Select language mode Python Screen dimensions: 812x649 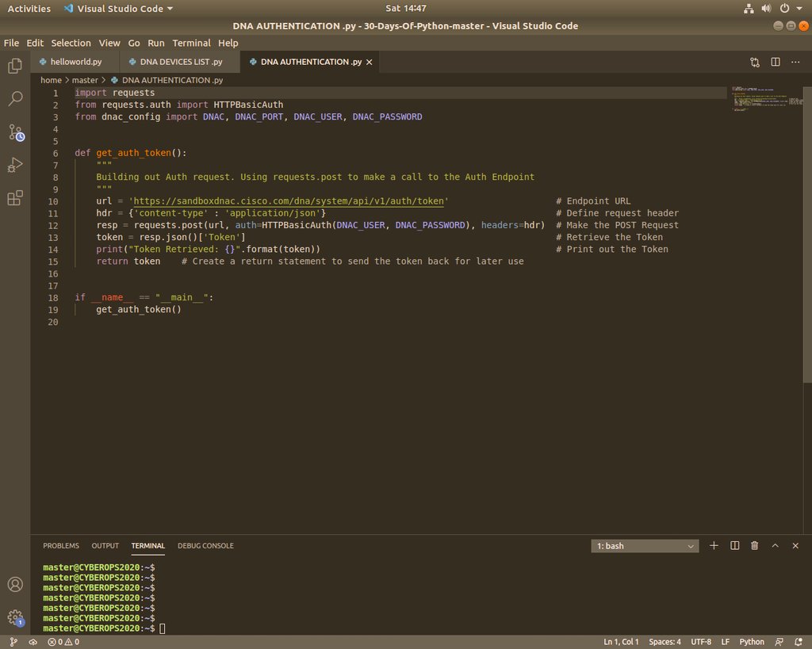tap(752, 642)
